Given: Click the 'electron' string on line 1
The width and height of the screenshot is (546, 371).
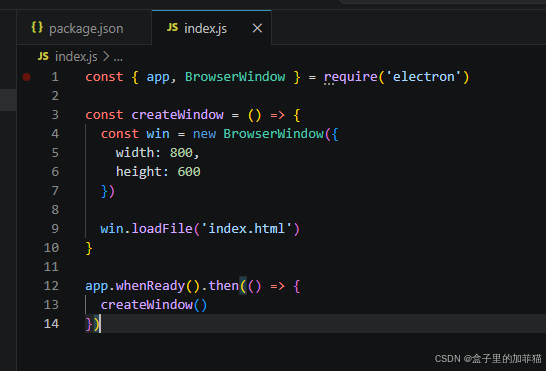Looking at the screenshot, I should tap(424, 76).
